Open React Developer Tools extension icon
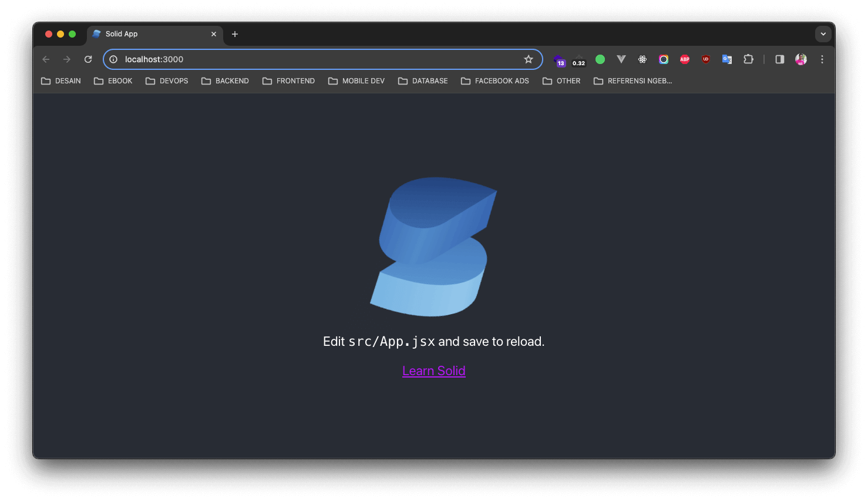Screen dimensions: 868x502 [642, 59]
